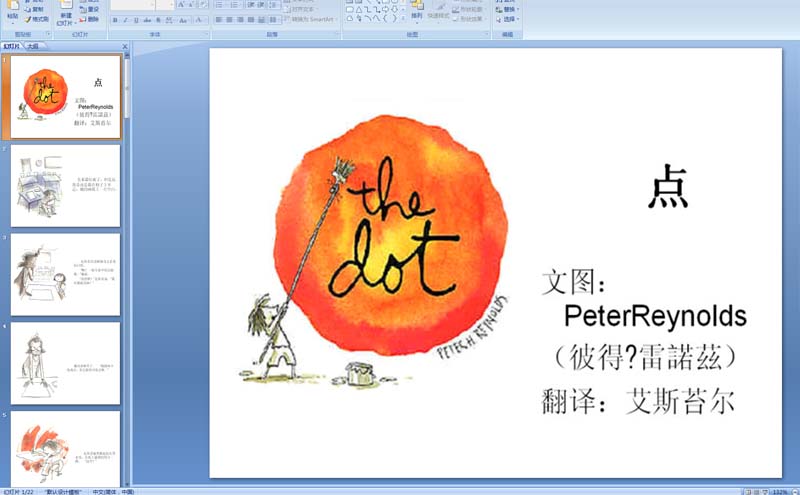Select the curve line shape in gallery

pos(377,18)
